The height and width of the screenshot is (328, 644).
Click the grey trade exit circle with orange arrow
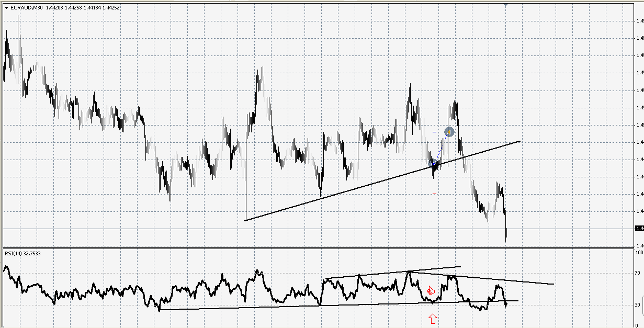tap(449, 132)
